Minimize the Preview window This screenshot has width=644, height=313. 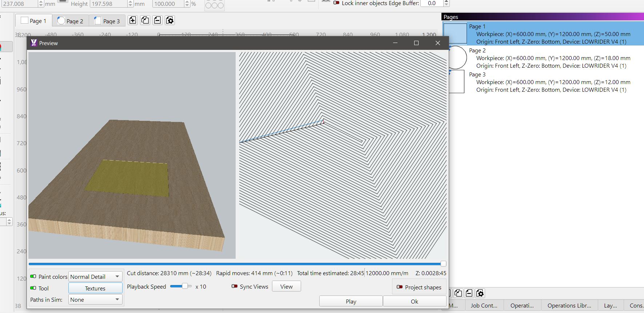coord(395,43)
